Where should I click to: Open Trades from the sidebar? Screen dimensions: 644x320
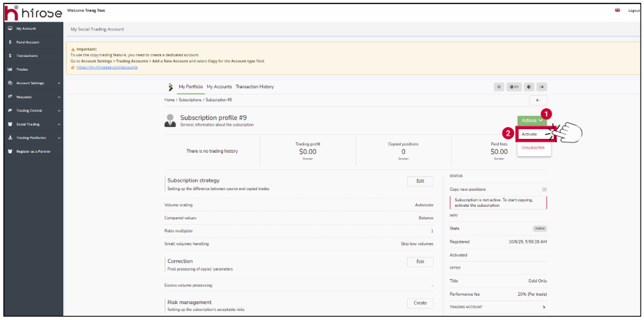tap(22, 69)
